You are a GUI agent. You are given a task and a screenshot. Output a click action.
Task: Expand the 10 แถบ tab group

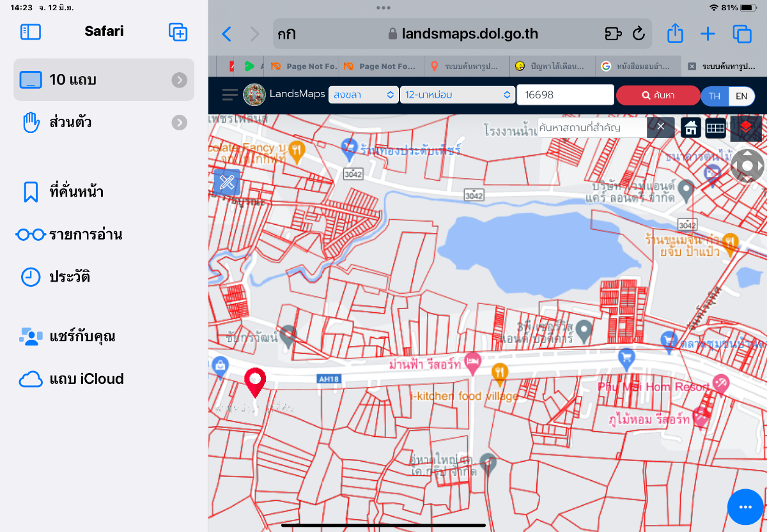pyautogui.click(x=180, y=80)
